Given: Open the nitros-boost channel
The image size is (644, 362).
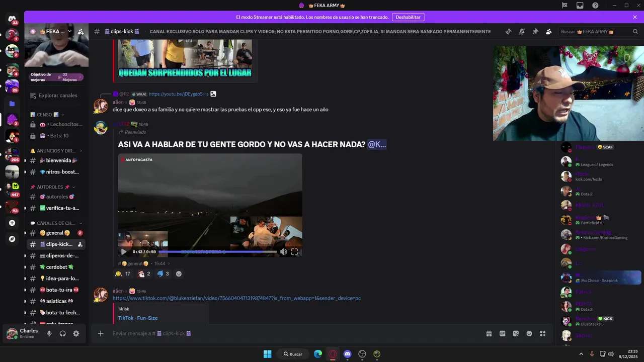Looking at the screenshot, I should point(56,172).
